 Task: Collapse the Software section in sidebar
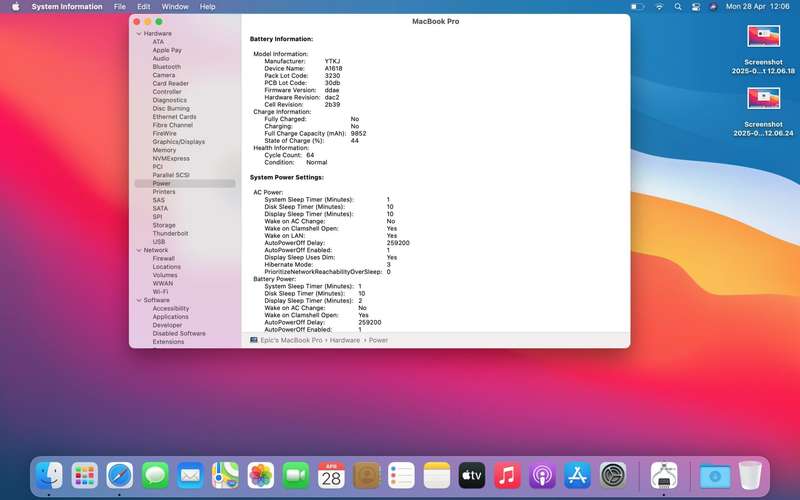(139, 301)
